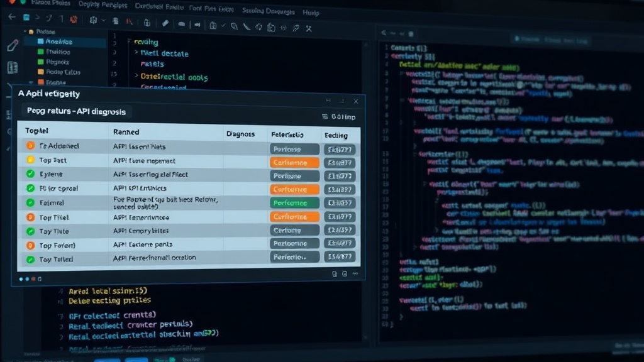Click the value box in the Eyiene row

click(340, 176)
